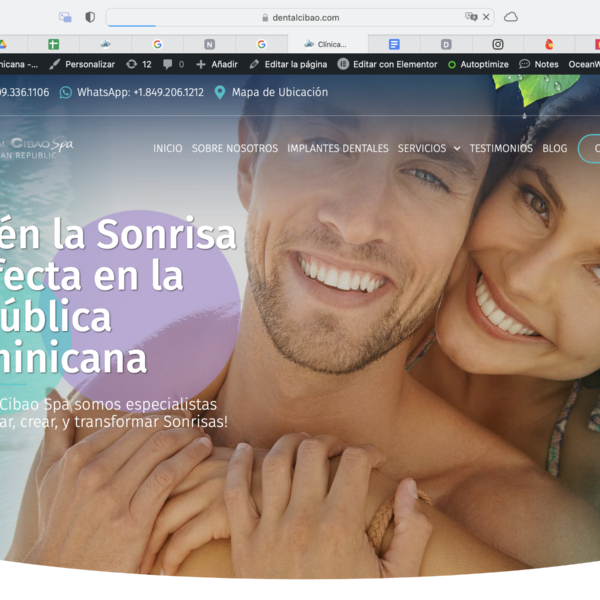Image resolution: width=600 pixels, height=600 pixels.
Task: Click Editar con Elementor
Action: pyautogui.click(x=387, y=64)
